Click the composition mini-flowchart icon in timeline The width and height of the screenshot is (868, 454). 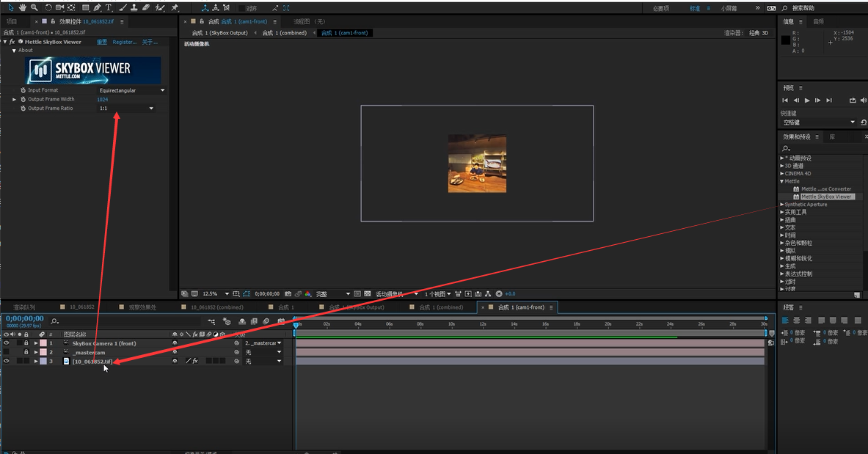(x=211, y=321)
